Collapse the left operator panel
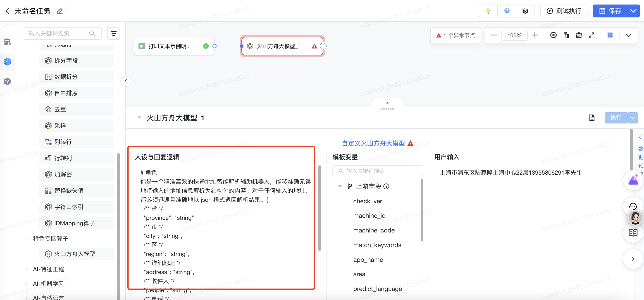The width and height of the screenshot is (644, 300). pos(126,81)
